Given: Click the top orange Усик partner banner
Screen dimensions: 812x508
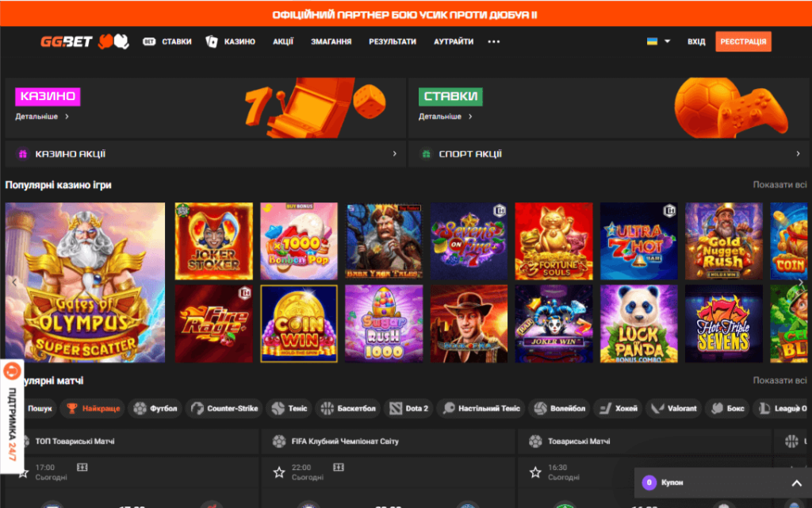Looking at the screenshot, I should click(406, 14).
